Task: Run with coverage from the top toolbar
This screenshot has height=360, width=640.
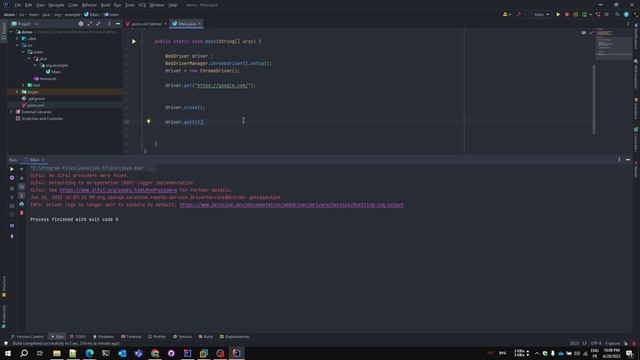Action: pos(576,14)
